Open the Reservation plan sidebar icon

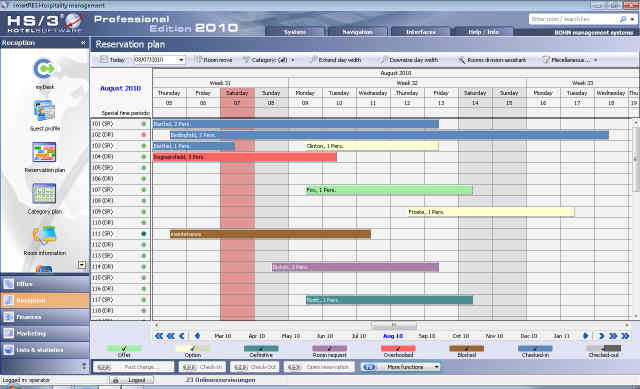[44, 152]
